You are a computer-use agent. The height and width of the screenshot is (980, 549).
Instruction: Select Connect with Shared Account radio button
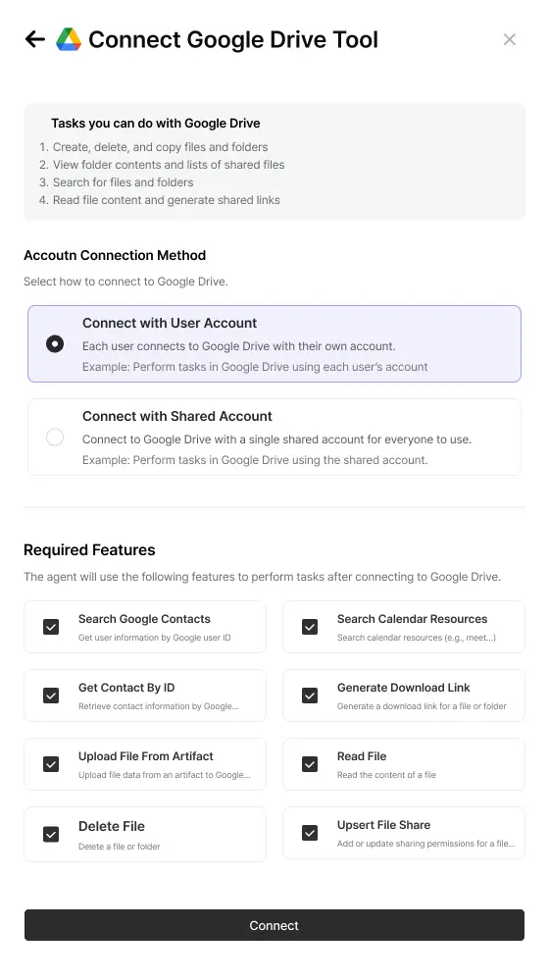click(55, 437)
